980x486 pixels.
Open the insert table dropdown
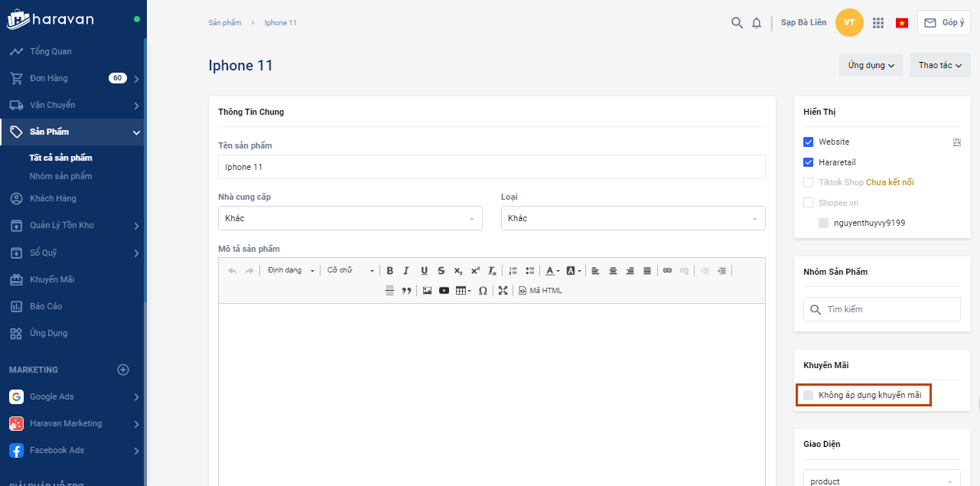pos(464,290)
